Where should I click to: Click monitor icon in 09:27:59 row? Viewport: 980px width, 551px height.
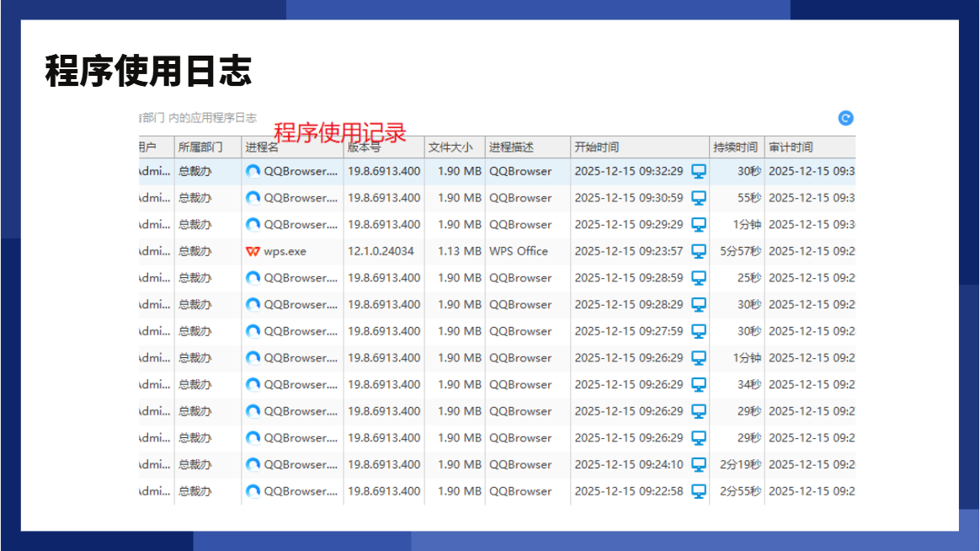pyautogui.click(x=698, y=331)
